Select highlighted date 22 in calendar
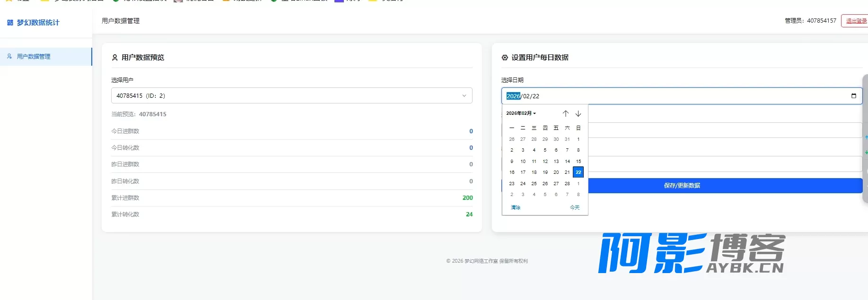Screen dimensions: 868x300 point(578,172)
